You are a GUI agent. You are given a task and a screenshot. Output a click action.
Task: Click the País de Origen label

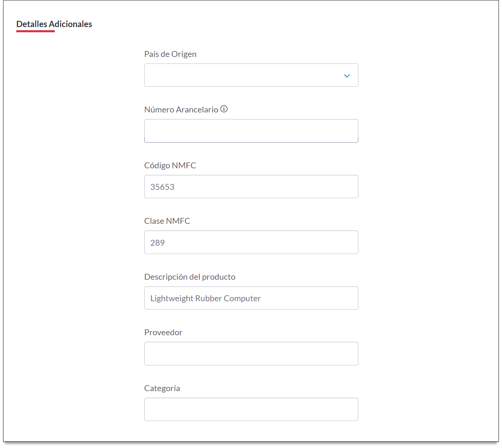click(170, 54)
